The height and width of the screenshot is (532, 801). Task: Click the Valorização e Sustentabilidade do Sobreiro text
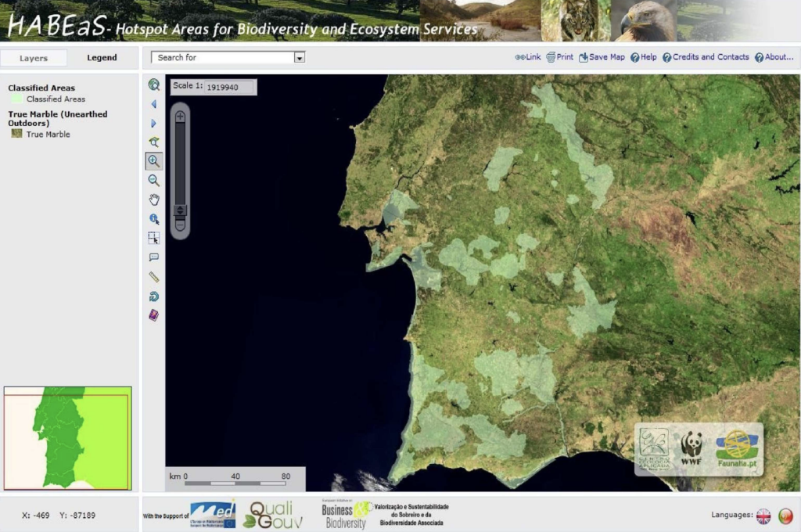click(x=411, y=515)
